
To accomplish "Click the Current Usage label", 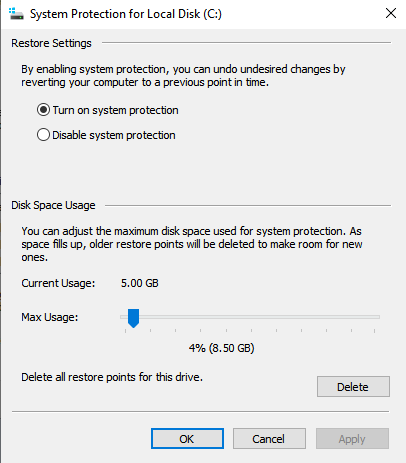I will (x=58, y=283).
